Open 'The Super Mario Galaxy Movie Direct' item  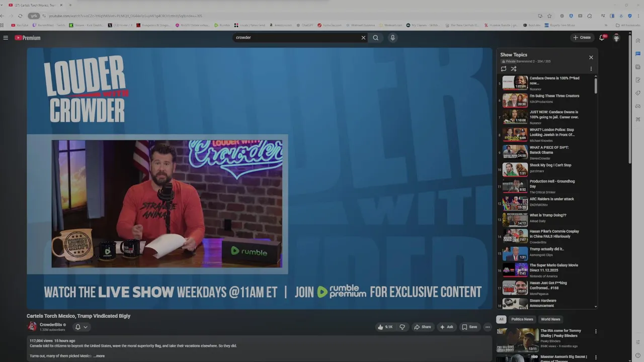tap(547, 270)
